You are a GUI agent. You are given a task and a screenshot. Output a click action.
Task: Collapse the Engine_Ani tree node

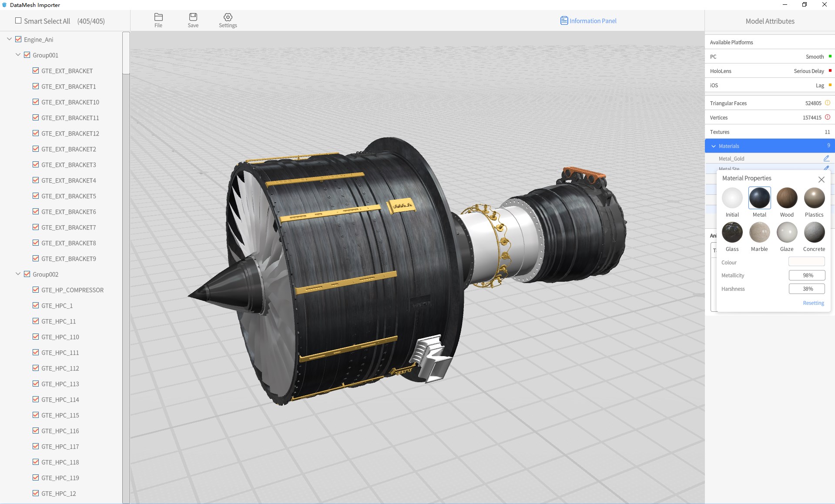click(9, 39)
